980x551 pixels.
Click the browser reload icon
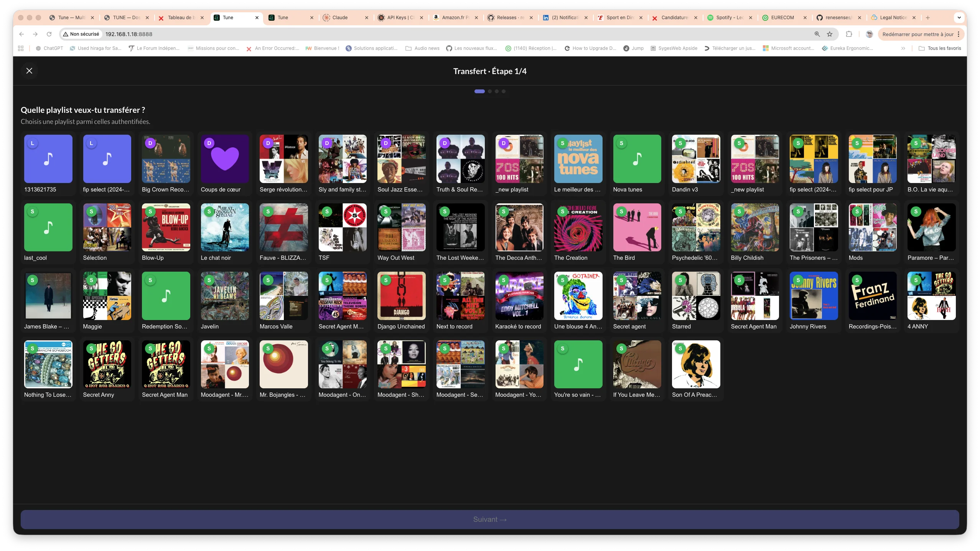49,34
